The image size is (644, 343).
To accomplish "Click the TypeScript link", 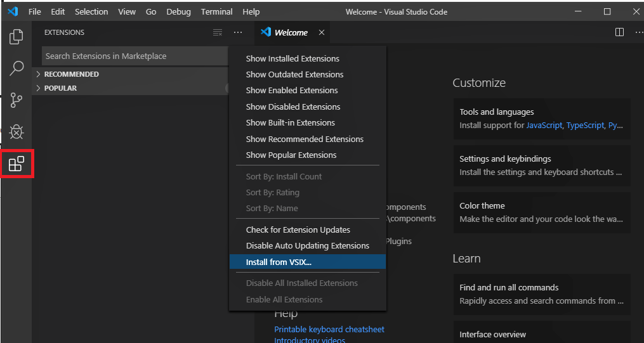I will (585, 125).
